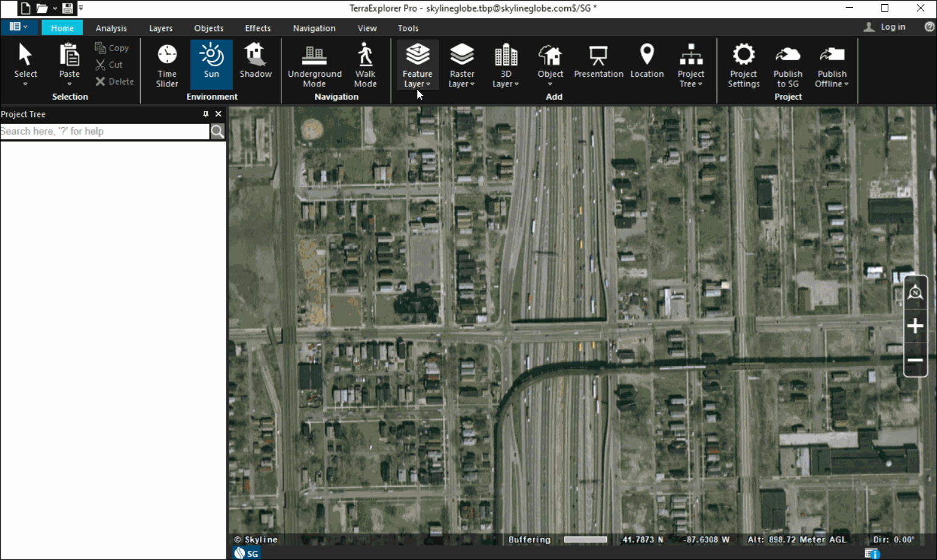Zoom out with the minus button
This screenshot has height=560, width=937.
point(914,360)
